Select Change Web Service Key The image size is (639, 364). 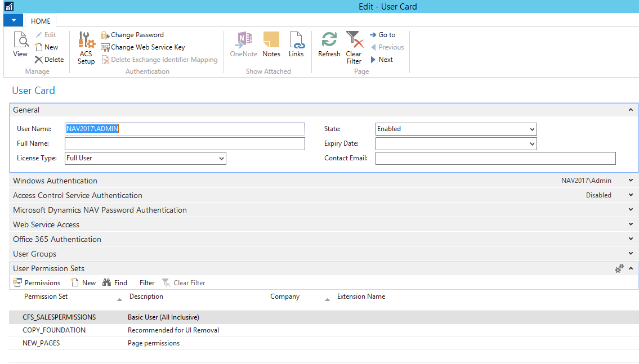(x=142, y=47)
